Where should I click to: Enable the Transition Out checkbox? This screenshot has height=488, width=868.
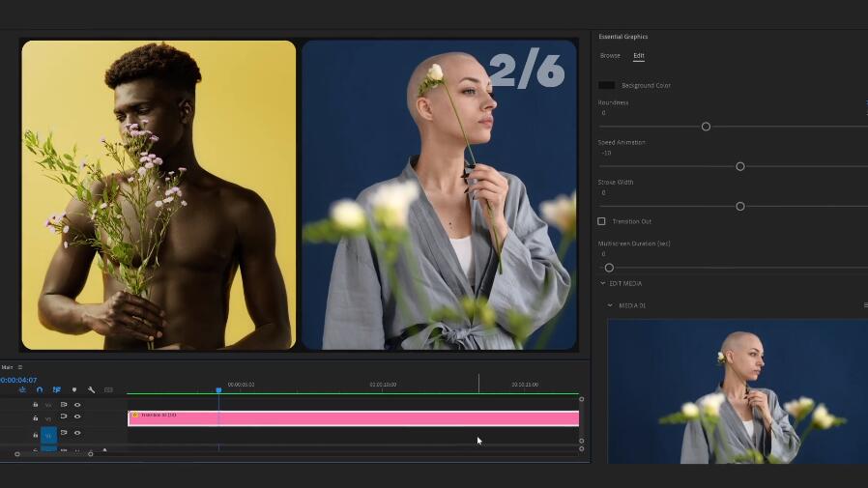[x=601, y=221]
